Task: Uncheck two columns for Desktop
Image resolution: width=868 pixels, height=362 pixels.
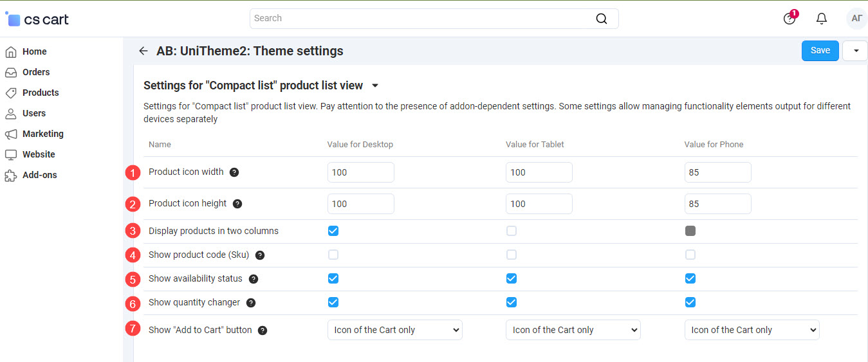Action: tap(333, 231)
